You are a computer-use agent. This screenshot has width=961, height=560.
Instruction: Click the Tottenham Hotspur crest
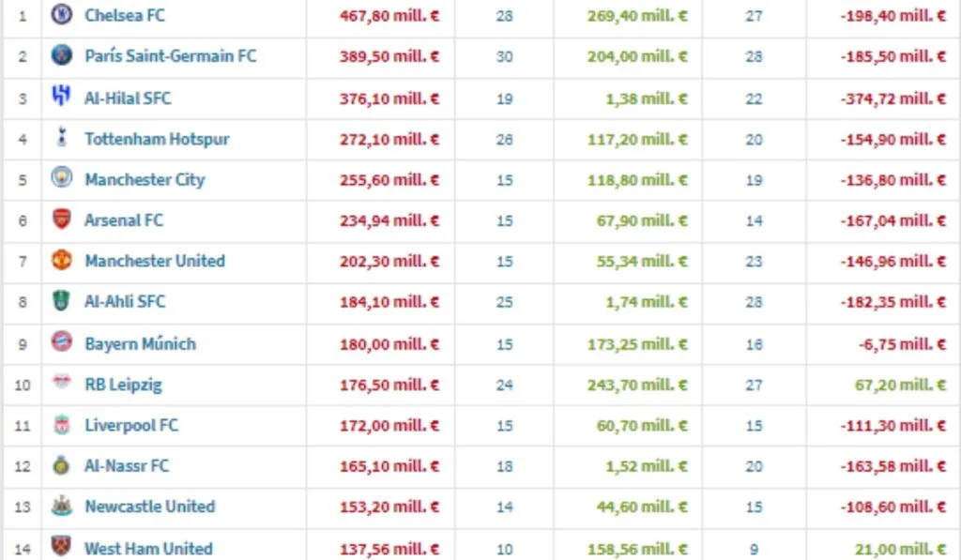61,139
